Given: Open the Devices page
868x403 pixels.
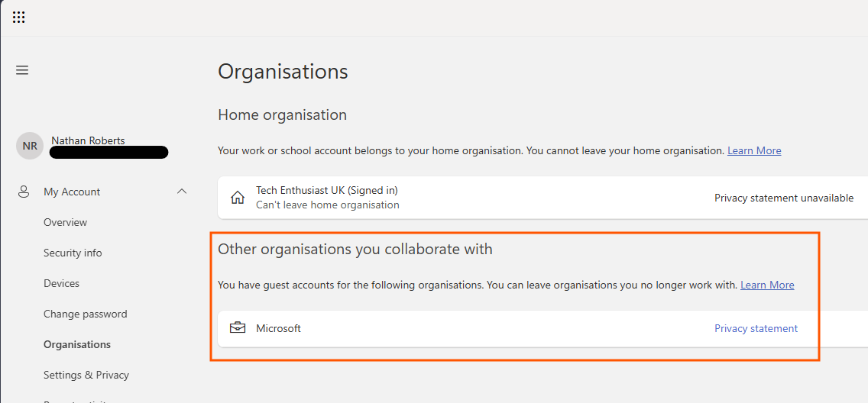Looking at the screenshot, I should (61, 283).
